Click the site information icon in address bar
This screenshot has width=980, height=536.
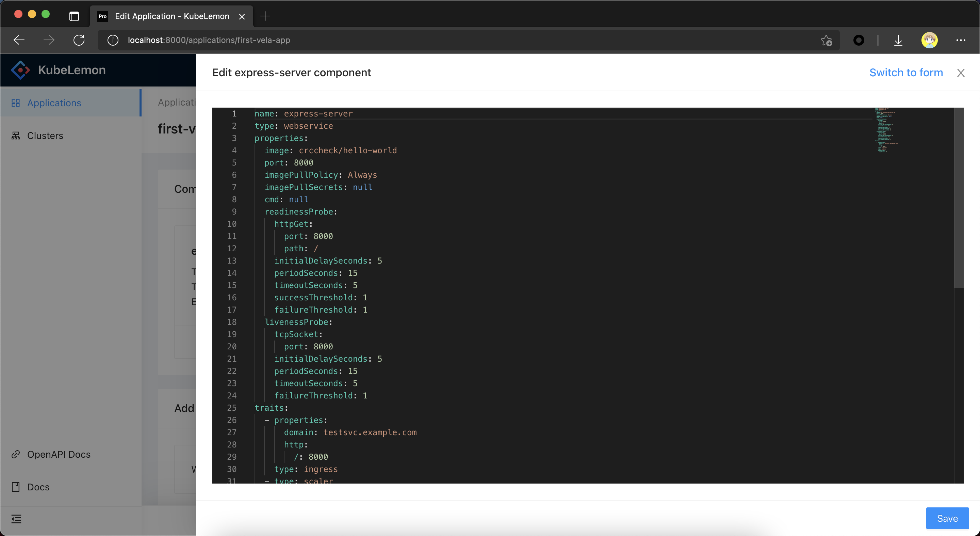[113, 40]
